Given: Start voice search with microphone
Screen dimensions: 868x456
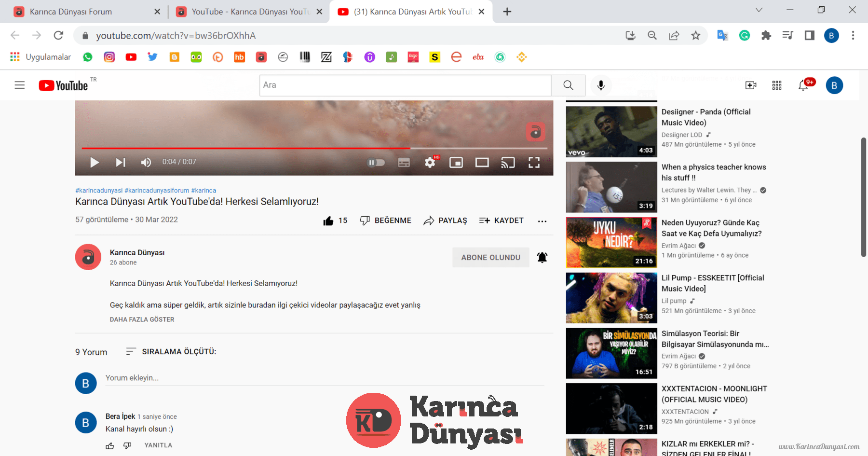Looking at the screenshot, I should coord(601,85).
